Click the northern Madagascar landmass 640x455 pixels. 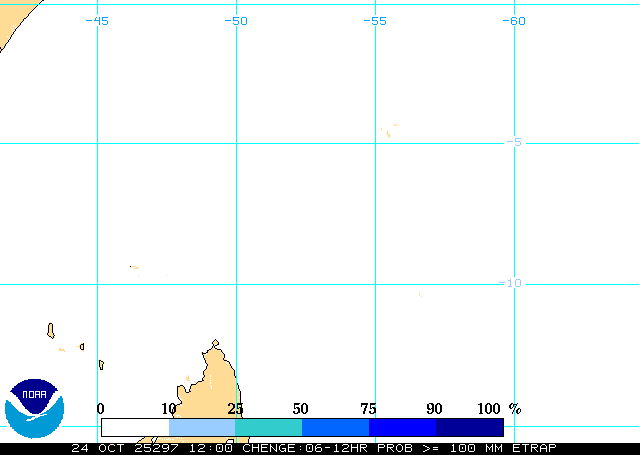point(212,380)
